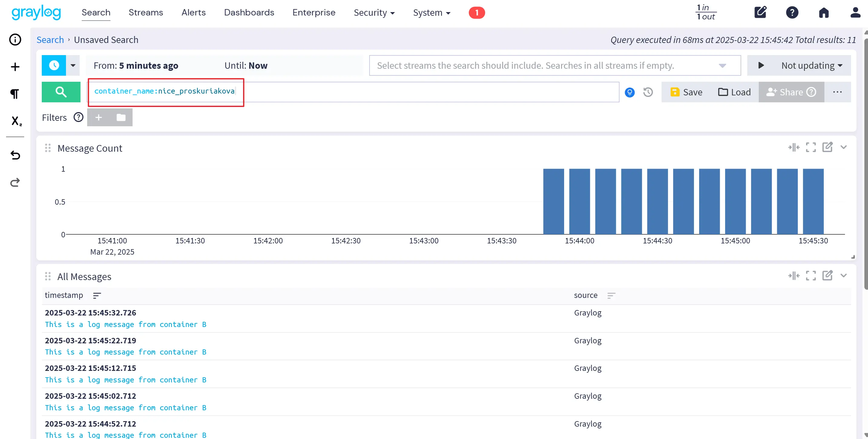
Task: Open the time range presets caret dropdown
Action: [73, 65]
